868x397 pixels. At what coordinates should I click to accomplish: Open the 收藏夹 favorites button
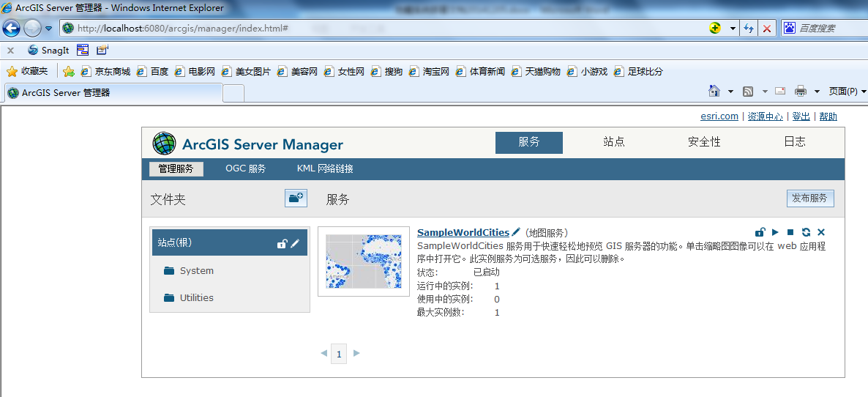pyautogui.click(x=27, y=72)
